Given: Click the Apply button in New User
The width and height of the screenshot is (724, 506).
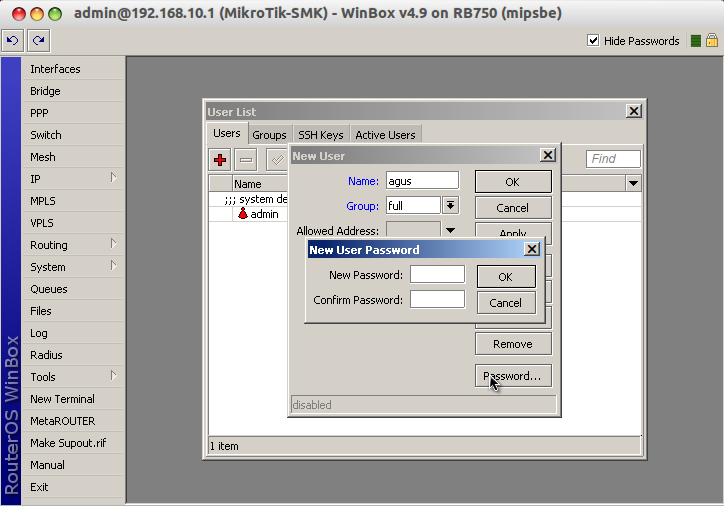Looking at the screenshot, I should click(513, 231).
